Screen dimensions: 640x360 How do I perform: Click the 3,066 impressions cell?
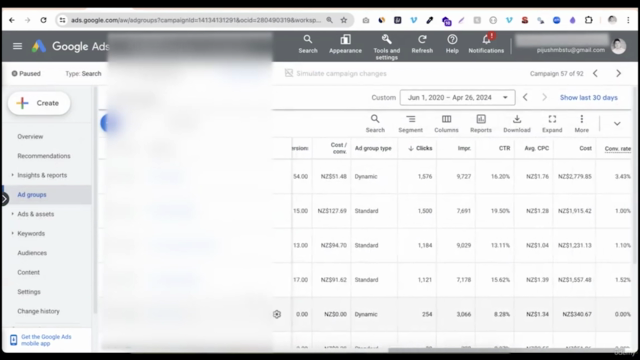tap(464, 314)
